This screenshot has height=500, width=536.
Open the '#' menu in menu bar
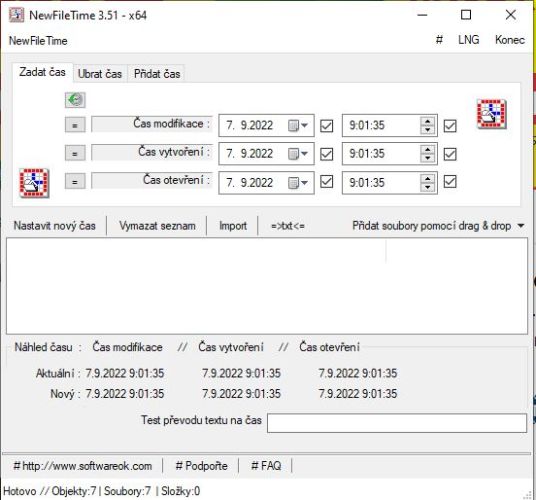(x=439, y=40)
